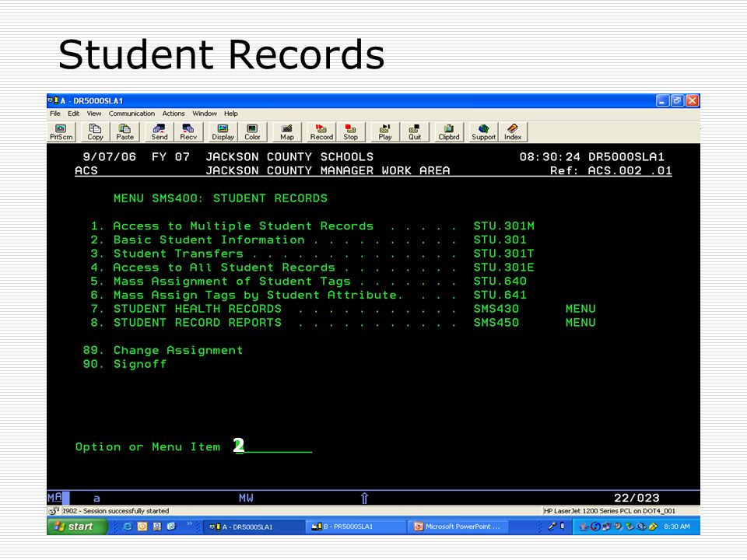Click the Recv toolbar icon
This screenshot has height=560, width=747.
click(188, 132)
